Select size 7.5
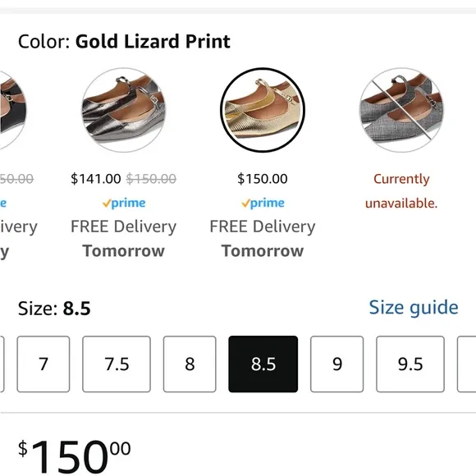Image resolution: width=476 pixels, height=476 pixels. (117, 364)
